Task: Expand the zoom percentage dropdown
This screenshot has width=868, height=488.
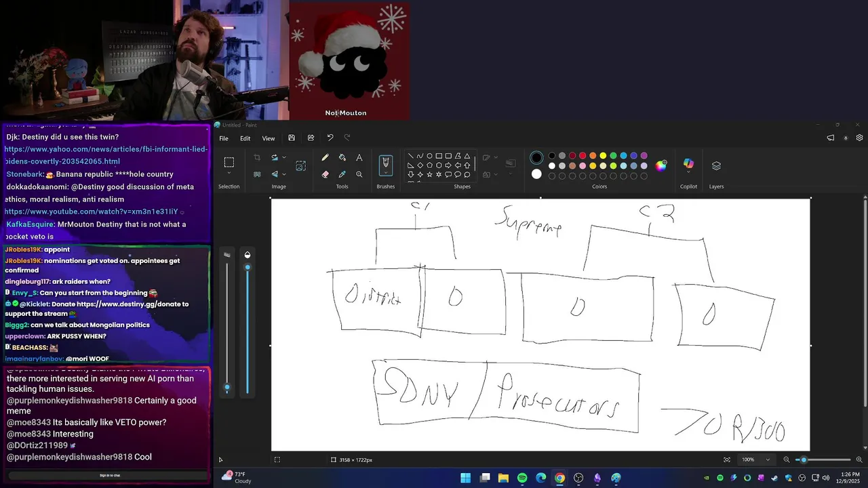Action: click(x=768, y=460)
